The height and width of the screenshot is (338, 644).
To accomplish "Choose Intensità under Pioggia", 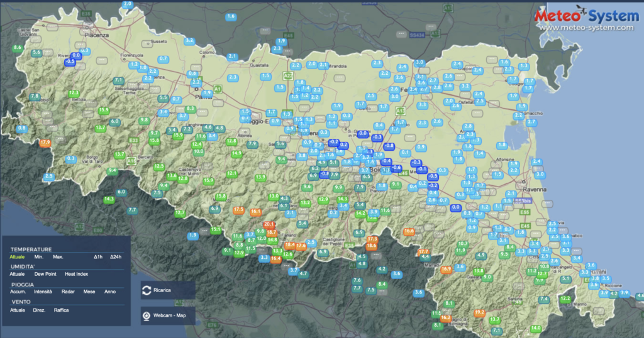I will 44,292.
